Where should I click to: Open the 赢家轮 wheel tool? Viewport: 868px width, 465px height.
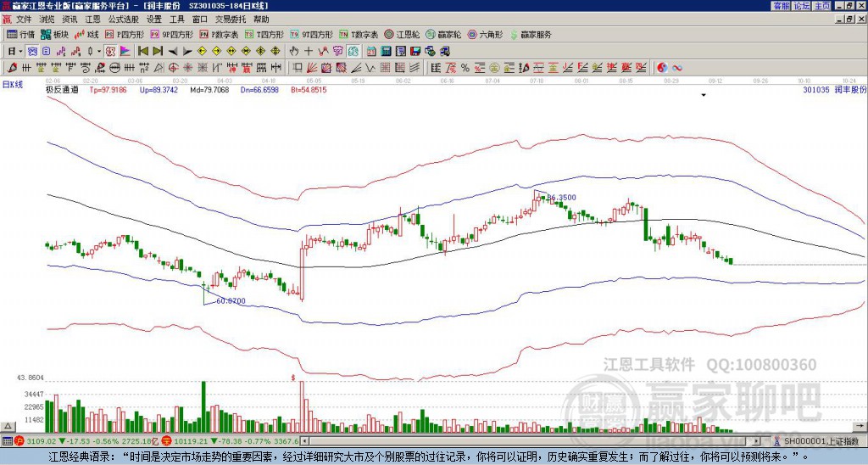click(443, 34)
